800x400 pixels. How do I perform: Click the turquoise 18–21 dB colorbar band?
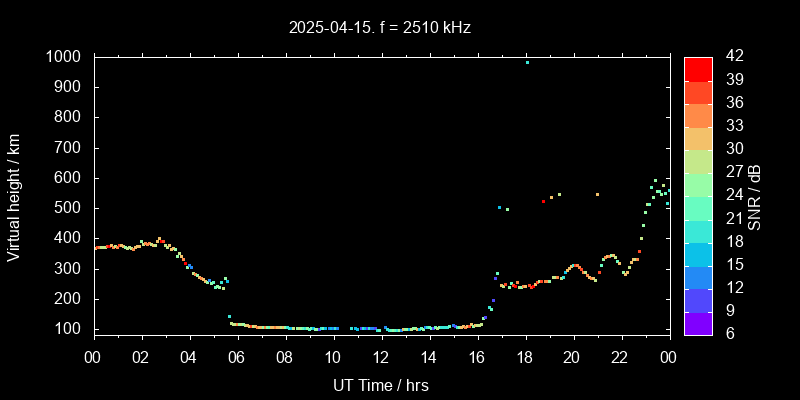(x=698, y=230)
